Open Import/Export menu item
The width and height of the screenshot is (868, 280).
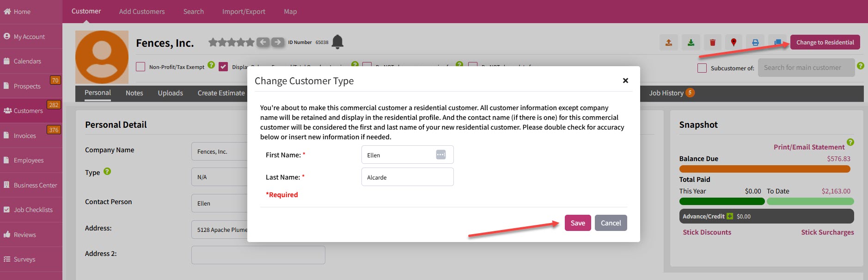pyautogui.click(x=244, y=12)
